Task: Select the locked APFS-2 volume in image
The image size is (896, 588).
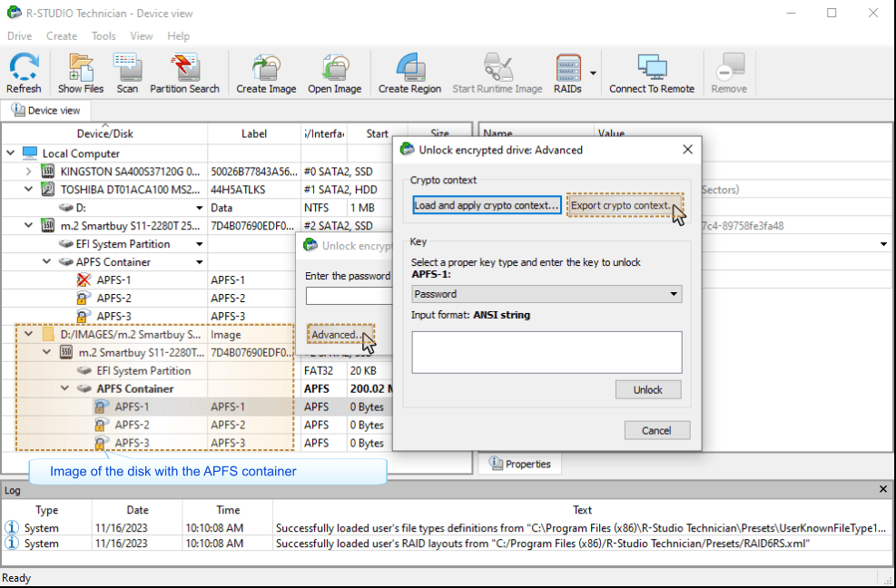Action: point(101,426)
